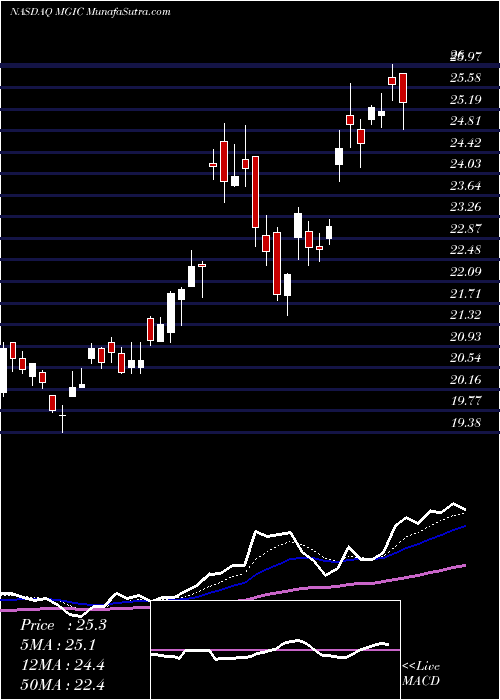Click the <<Live MACD label
This screenshot has width=500, height=700.
(421, 674)
